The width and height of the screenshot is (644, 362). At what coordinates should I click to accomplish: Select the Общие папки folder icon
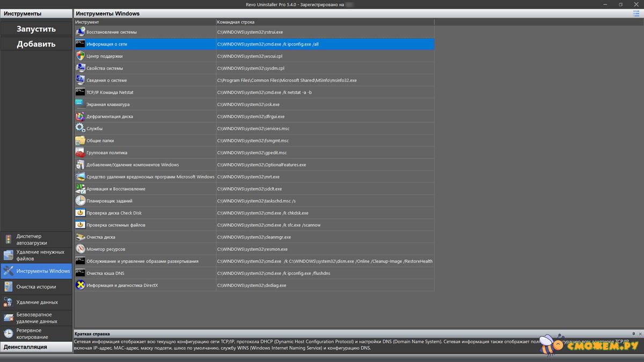tap(80, 141)
